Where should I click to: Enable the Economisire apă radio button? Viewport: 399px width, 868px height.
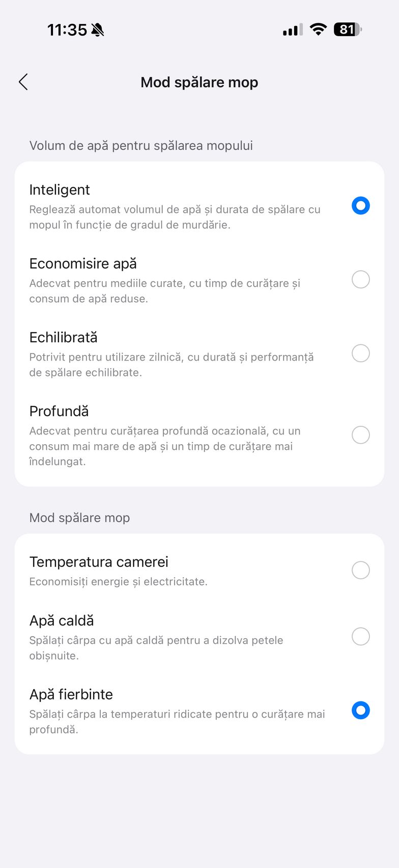(x=360, y=280)
